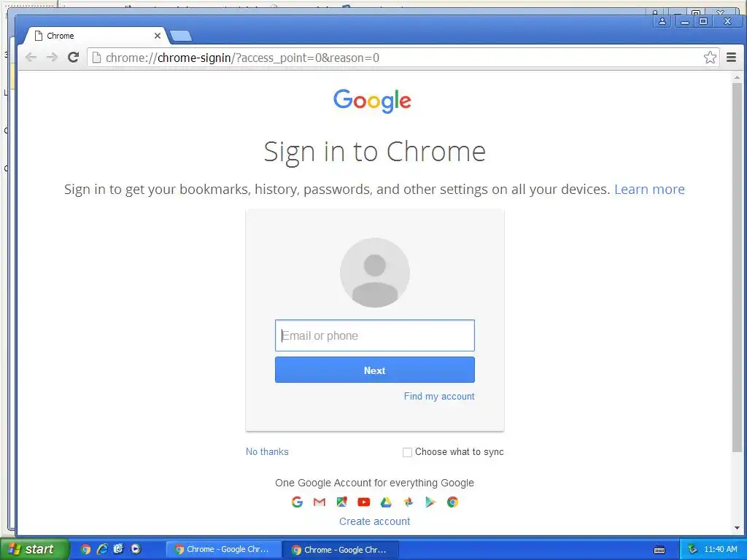Click the scrollbar up arrow
Viewport: 747px width, 560px height.
pyautogui.click(x=737, y=77)
